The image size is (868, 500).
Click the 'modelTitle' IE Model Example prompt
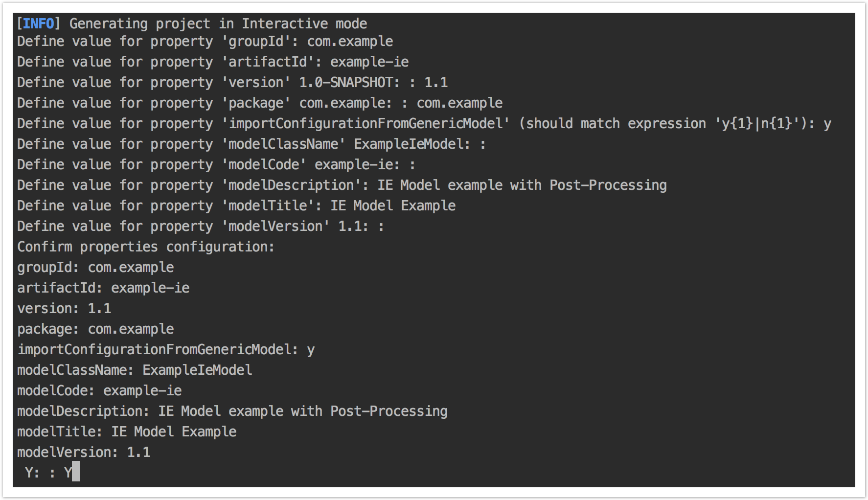(x=236, y=206)
